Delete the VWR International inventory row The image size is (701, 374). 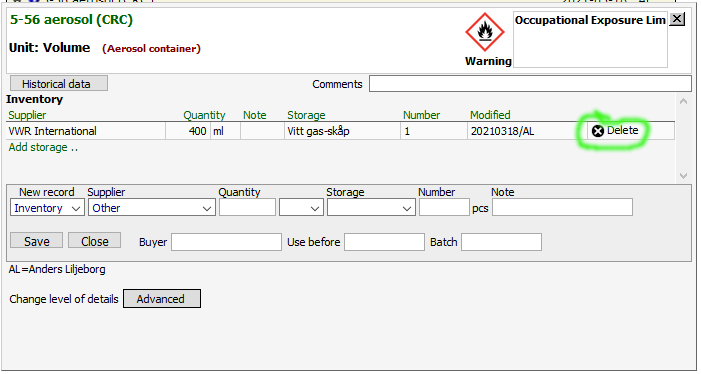[x=615, y=130]
